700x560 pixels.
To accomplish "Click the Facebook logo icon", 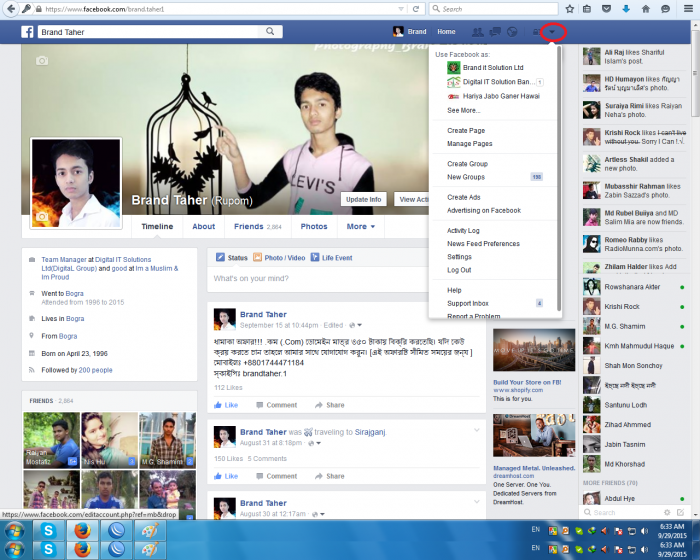I will pos(27,32).
